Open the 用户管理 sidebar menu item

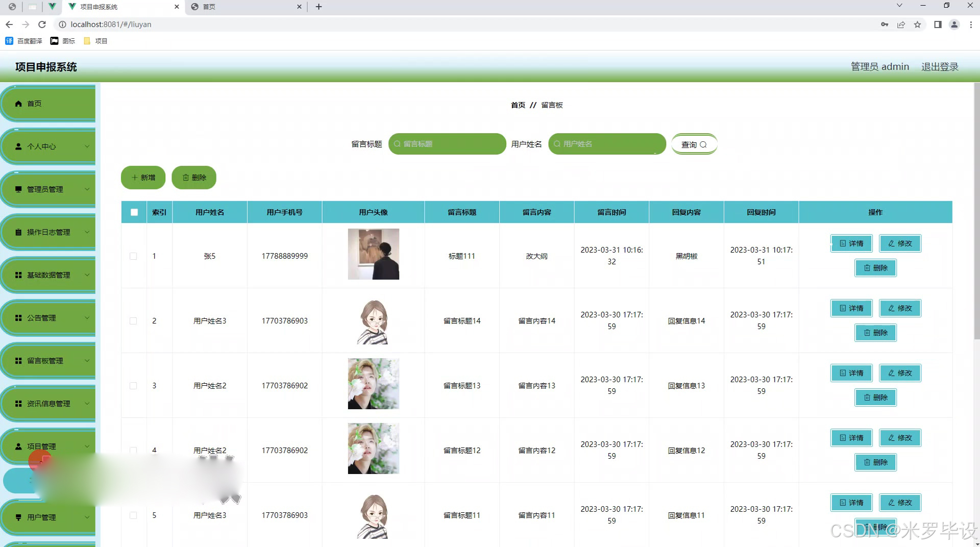[x=48, y=517]
